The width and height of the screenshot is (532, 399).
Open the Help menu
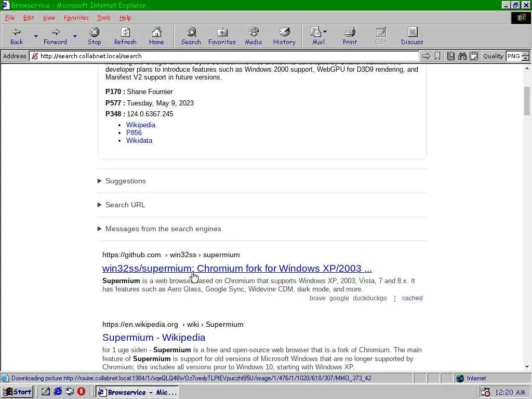tap(125, 18)
